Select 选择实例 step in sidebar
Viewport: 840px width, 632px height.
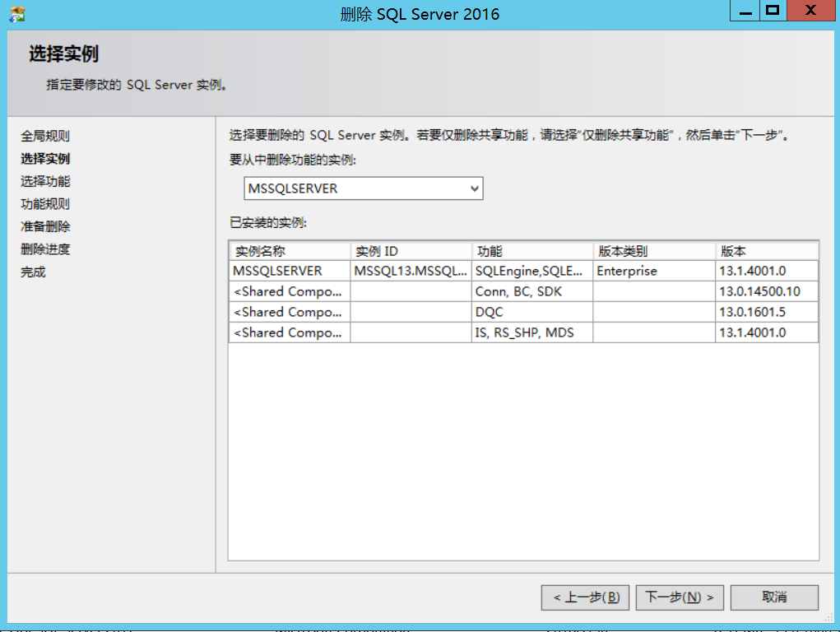45,159
